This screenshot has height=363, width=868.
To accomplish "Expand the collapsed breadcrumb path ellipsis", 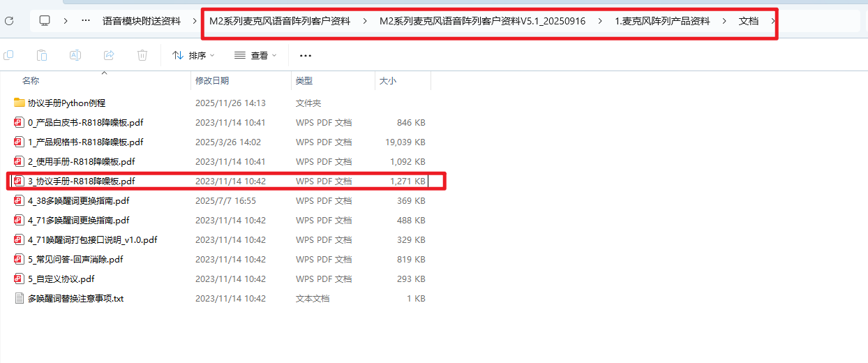I will (86, 21).
